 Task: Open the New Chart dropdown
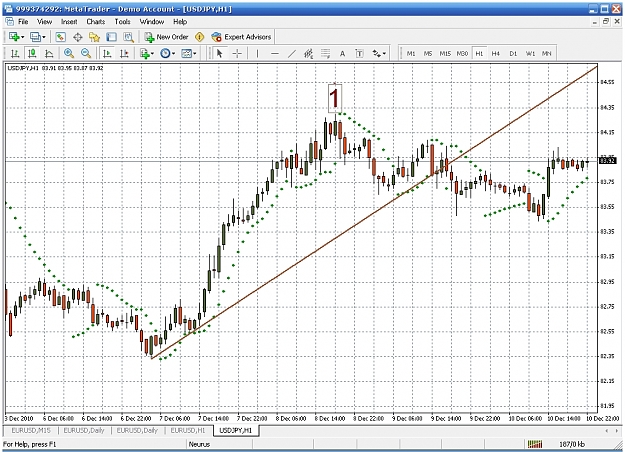click(x=16, y=37)
